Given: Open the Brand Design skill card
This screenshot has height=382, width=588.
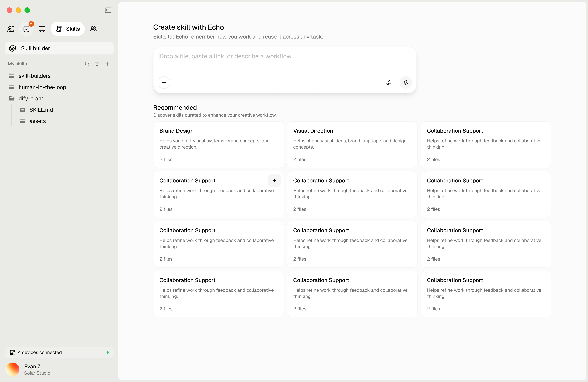Looking at the screenshot, I should click(x=218, y=145).
